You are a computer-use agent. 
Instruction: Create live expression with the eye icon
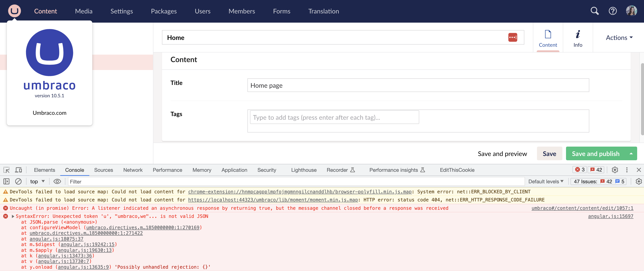pyautogui.click(x=57, y=182)
